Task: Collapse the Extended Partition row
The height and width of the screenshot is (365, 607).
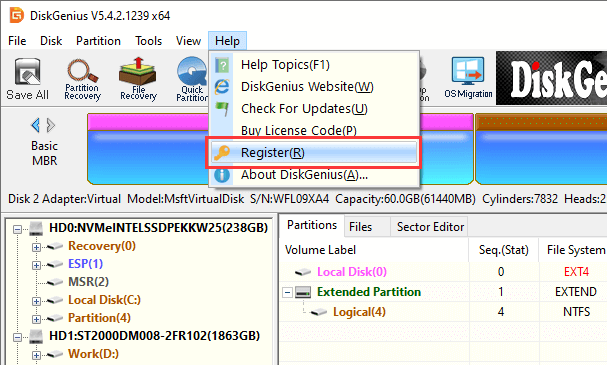Action: point(287,292)
